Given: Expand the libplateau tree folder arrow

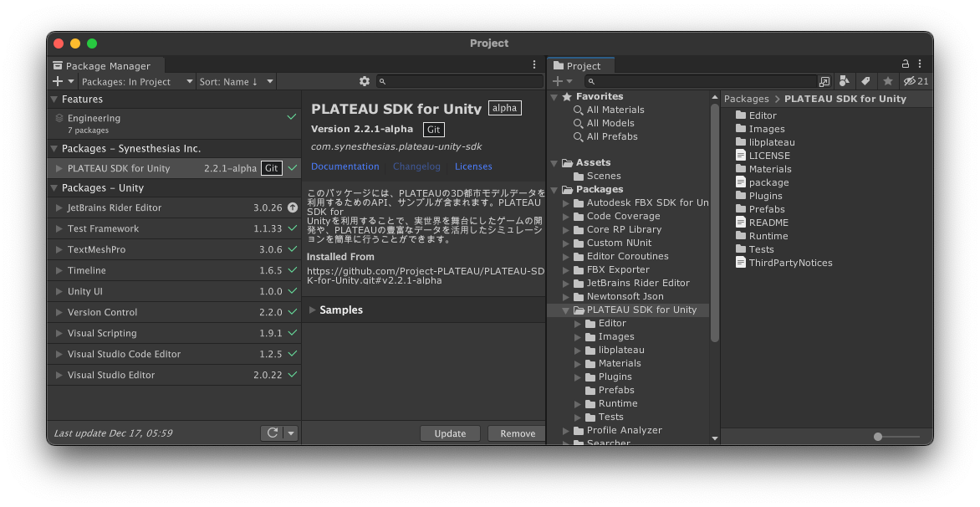Looking at the screenshot, I should [x=578, y=350].
